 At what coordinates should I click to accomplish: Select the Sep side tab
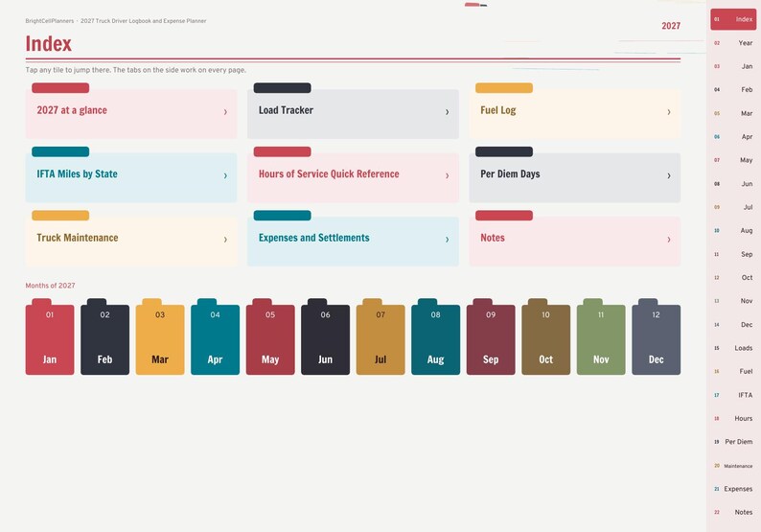click(733, 254)
